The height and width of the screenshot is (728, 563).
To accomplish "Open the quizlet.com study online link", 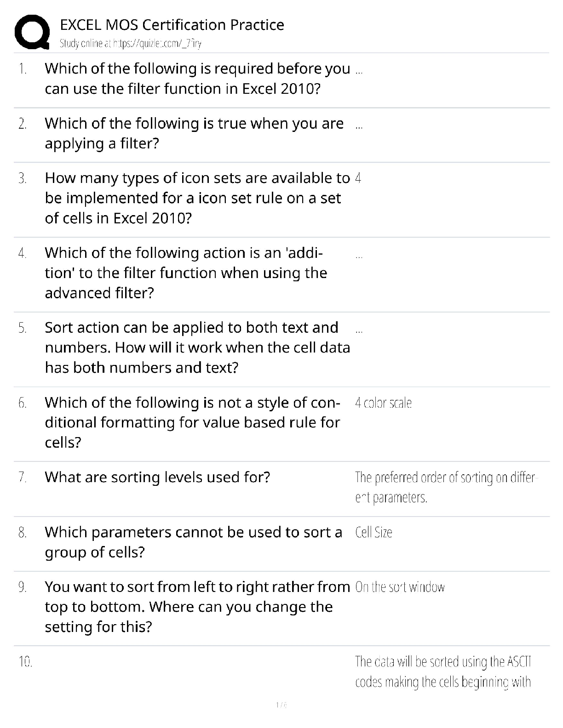I will click(x=130, y=44).
